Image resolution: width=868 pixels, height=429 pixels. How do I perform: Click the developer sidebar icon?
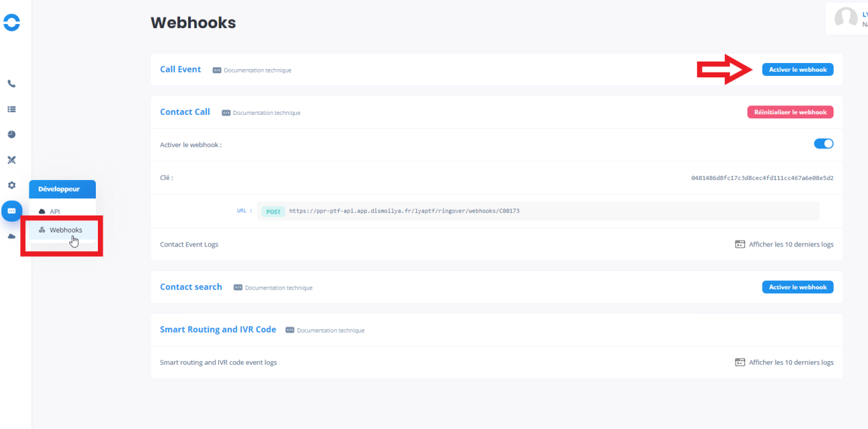12,211
